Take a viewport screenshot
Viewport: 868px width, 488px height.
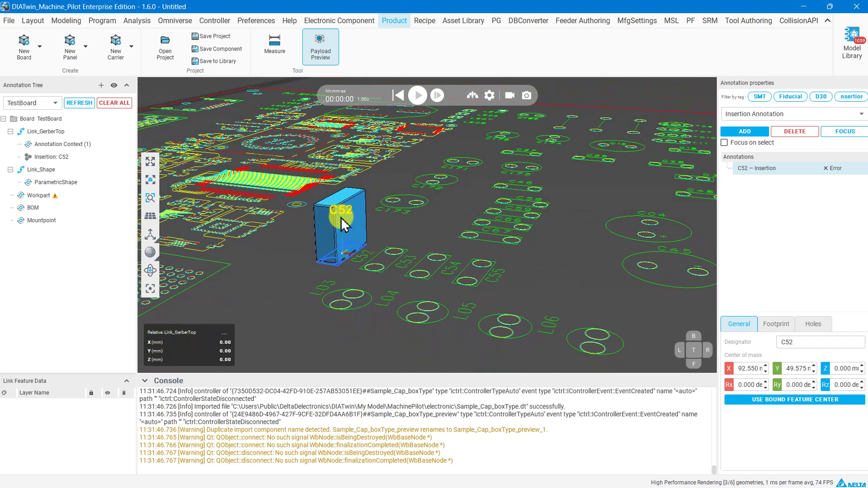tap(527, 95)
